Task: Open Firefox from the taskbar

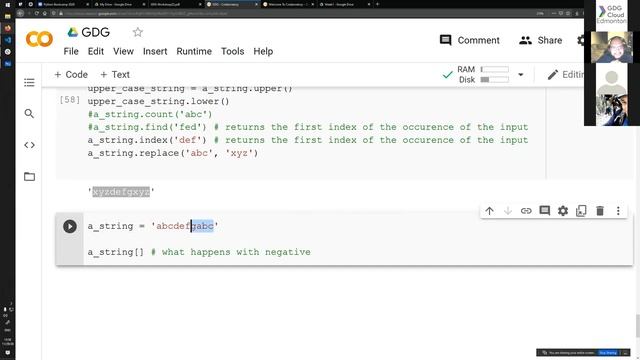Action: (7, 28)
